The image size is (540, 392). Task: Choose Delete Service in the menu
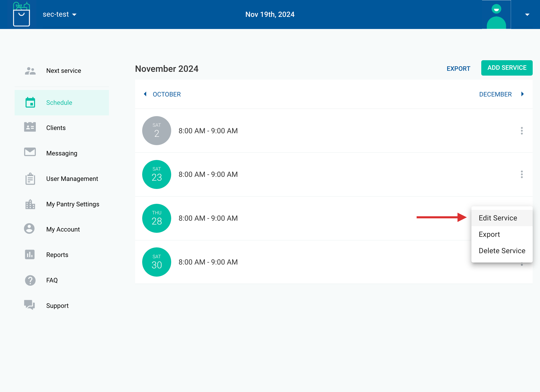click(x=502, y=251)
